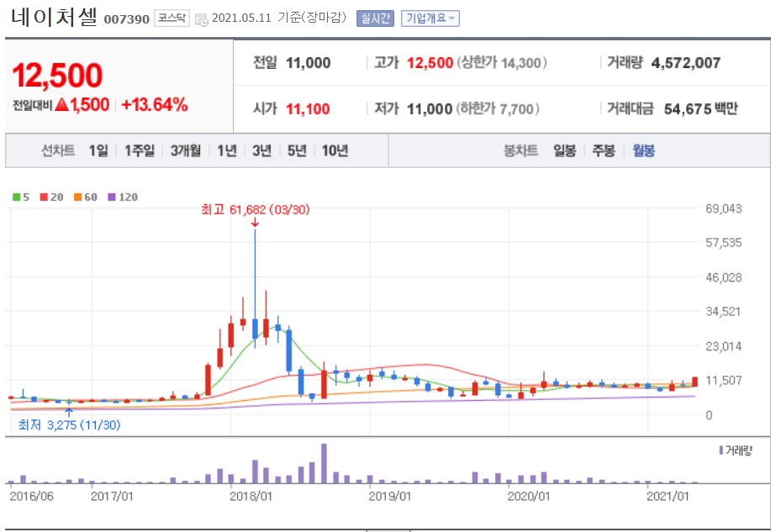Click the 실시간 real-time button
The height and width of the screenshot is (532, 771).
point(375,18)
